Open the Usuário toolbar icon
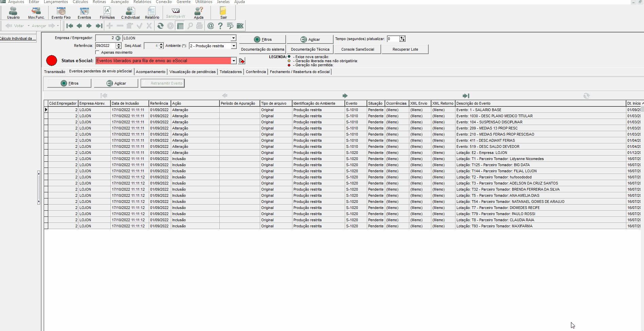 (x=13, y=13)
